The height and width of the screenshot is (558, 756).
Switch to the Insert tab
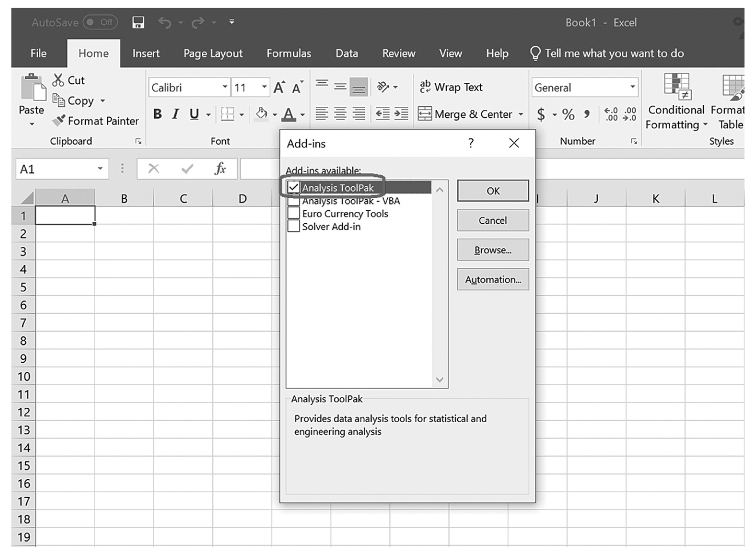point(146,53)
